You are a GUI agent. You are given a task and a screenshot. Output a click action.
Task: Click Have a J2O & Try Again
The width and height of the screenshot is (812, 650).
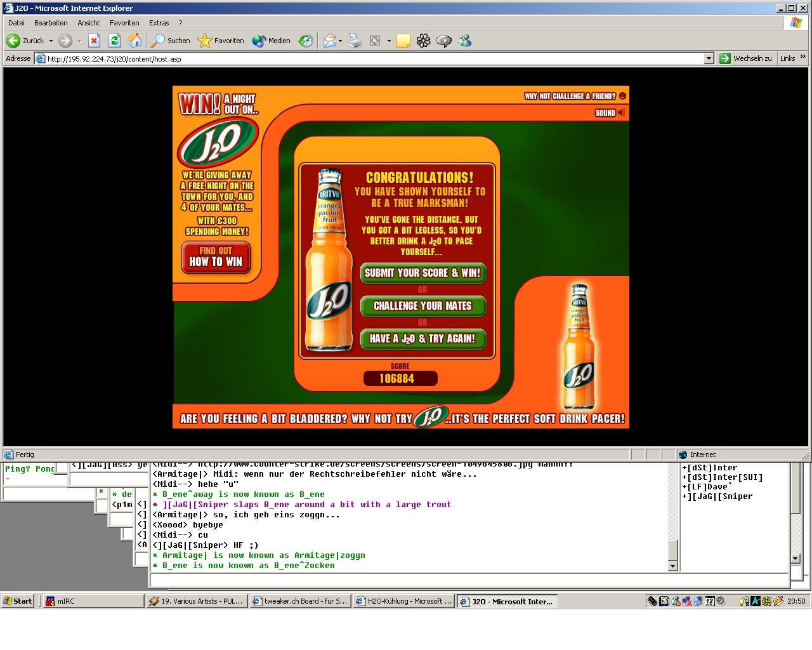[422, 339]
